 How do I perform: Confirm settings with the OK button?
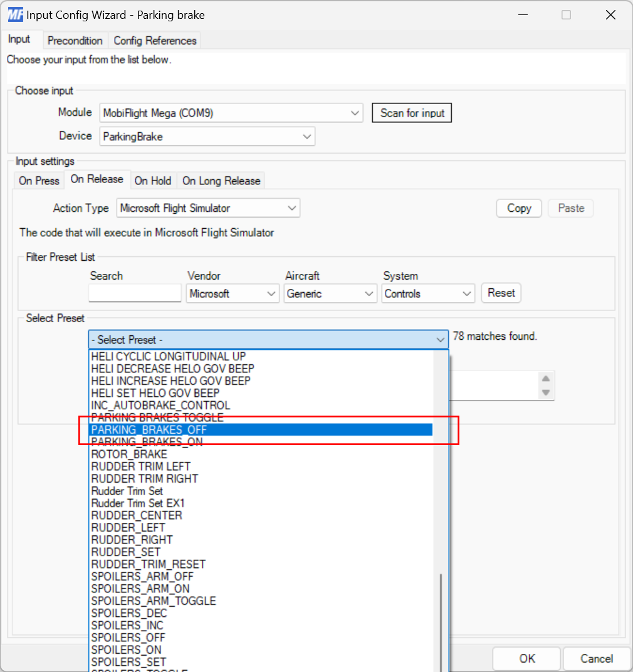(x=526, y=658)
